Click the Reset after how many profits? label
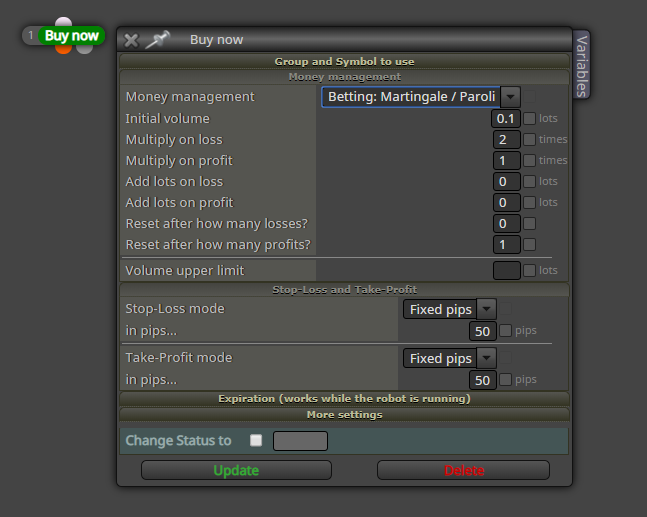 pyautogui.click(x=218, y=245)
